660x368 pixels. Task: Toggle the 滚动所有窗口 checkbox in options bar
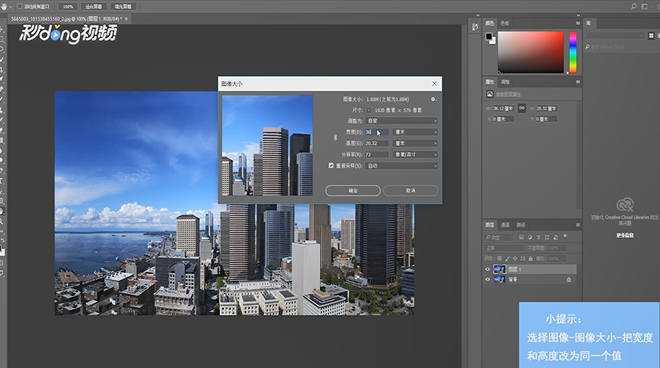[19, 6]
